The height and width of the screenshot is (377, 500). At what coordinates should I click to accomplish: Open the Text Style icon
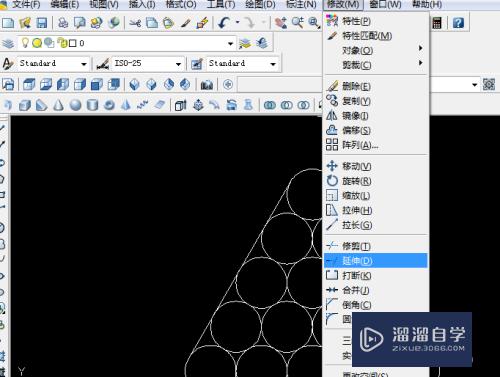(8, 63)
